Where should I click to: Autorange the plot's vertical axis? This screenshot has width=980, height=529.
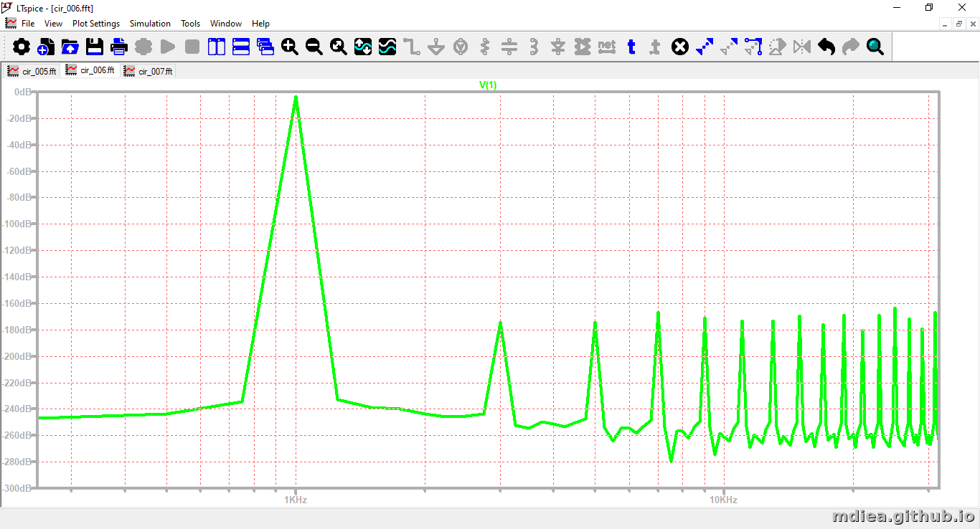pos(363,47)
